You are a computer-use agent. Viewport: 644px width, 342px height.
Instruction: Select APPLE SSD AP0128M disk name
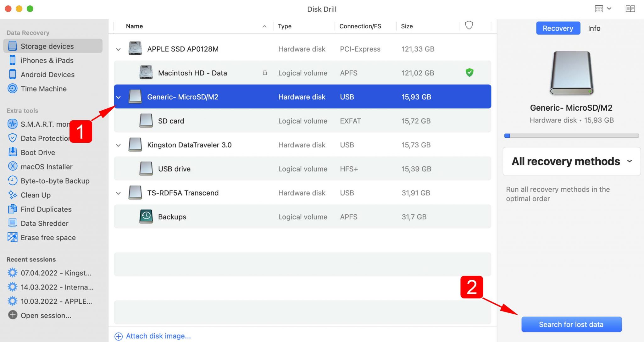183,49
